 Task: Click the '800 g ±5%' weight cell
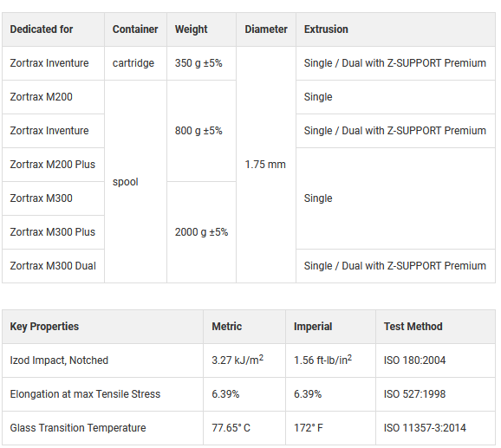pos(201,131)
